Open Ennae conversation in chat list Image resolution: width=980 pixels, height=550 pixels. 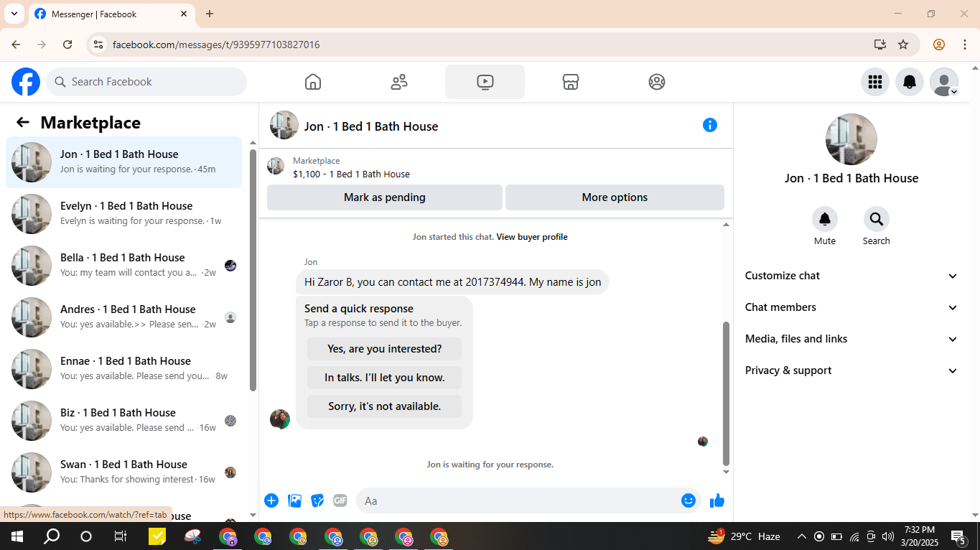(124, 369)
